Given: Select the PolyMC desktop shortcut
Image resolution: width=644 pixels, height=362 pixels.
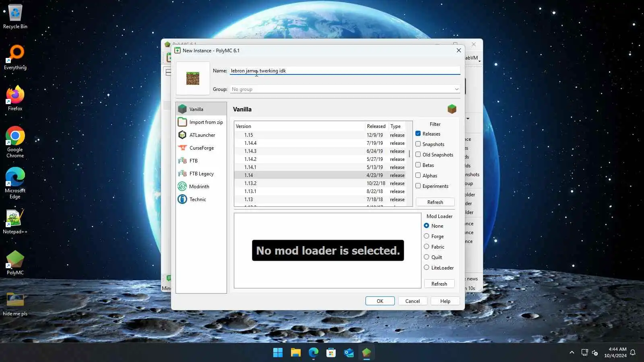Looking at the screenshot, I should coord(15,263).
